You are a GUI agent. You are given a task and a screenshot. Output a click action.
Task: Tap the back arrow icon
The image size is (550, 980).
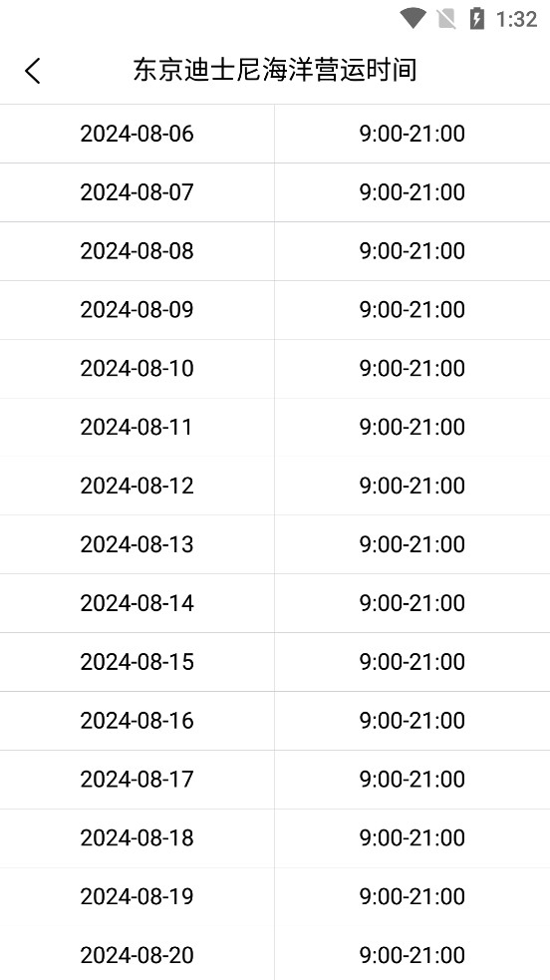[33, 71]
